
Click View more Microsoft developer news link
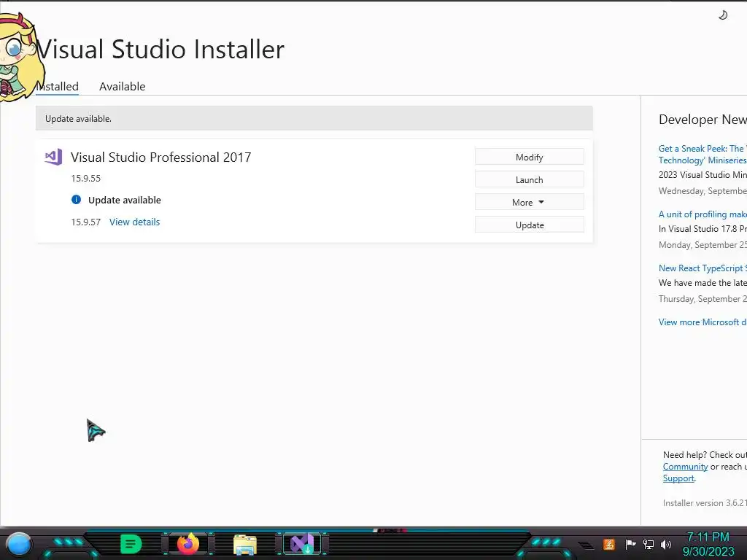[703, 322]
